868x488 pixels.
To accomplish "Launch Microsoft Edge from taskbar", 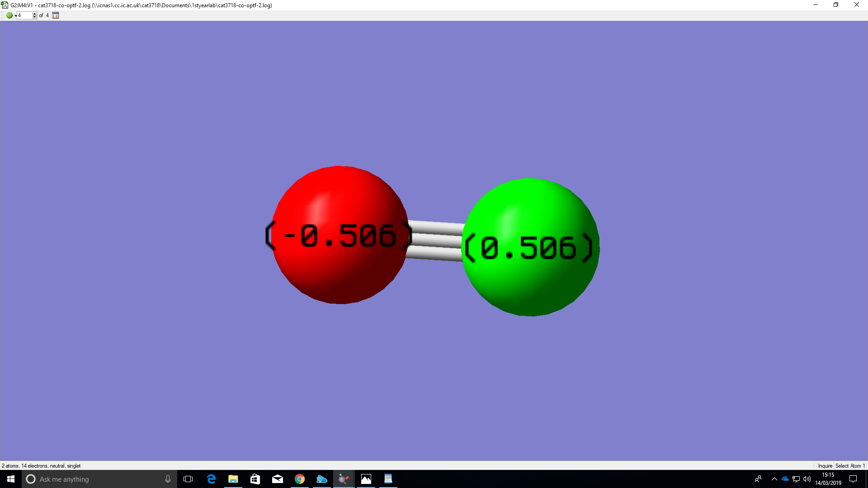I will click(211, 479).
